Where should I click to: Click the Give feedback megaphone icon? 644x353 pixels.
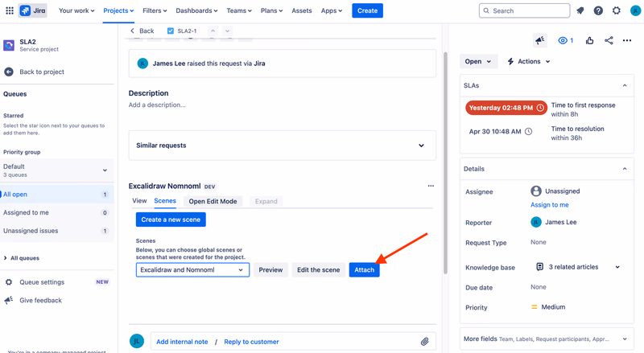coord(9,301)
